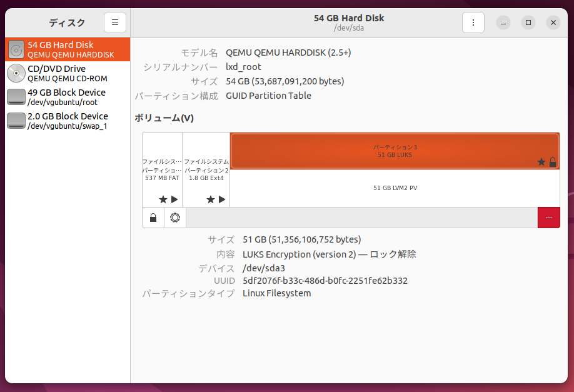Viewport: 574px width, 392px height.
Task: Lock the encrypted volume using the padlock toolbar icon
Action: pos(153,217)
